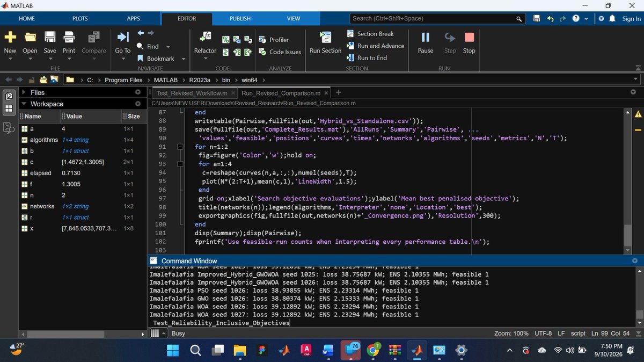
Task: Open Files panel actions menu
Action: point(138,92)
